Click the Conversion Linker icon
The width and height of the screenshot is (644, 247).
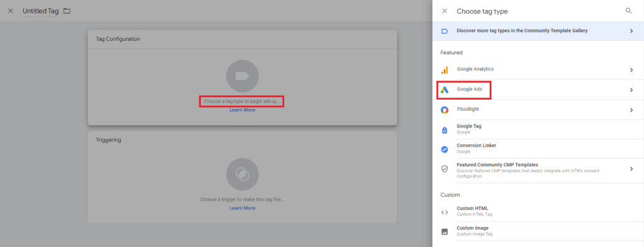click(x=445, y=149)
